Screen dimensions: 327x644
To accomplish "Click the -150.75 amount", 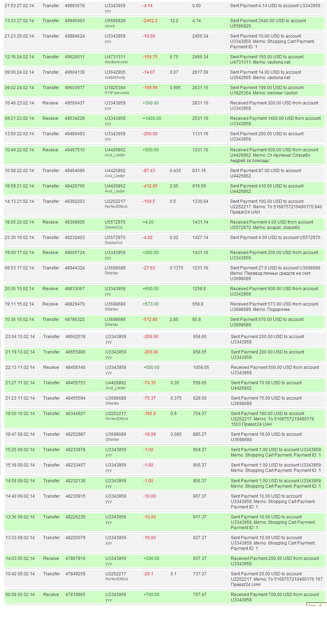I will pos(150,57).
